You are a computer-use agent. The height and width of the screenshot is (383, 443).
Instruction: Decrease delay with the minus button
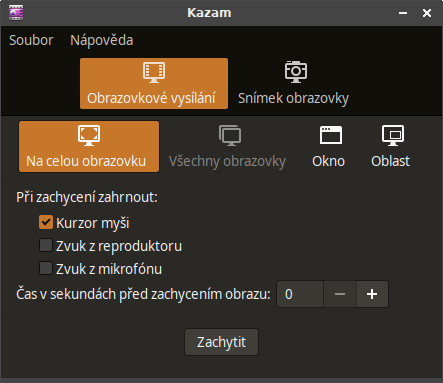[340, 294]
